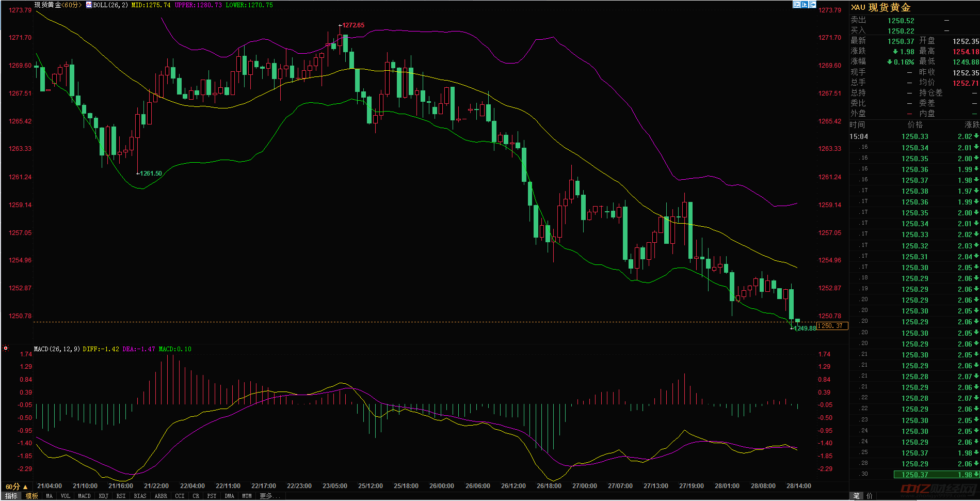Switch to the 指标 tab
The image size is (980, 501).
pos(11,496)
